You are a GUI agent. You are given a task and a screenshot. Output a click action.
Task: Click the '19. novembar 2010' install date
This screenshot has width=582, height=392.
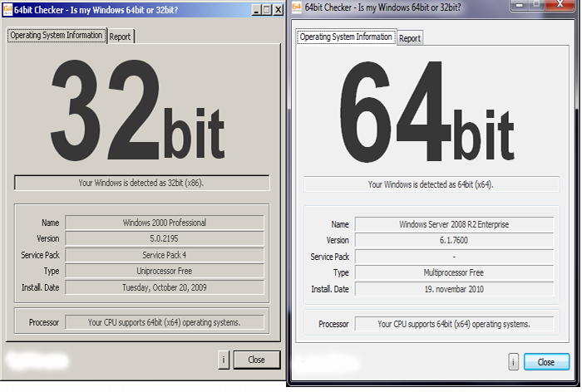pos(454,289)
